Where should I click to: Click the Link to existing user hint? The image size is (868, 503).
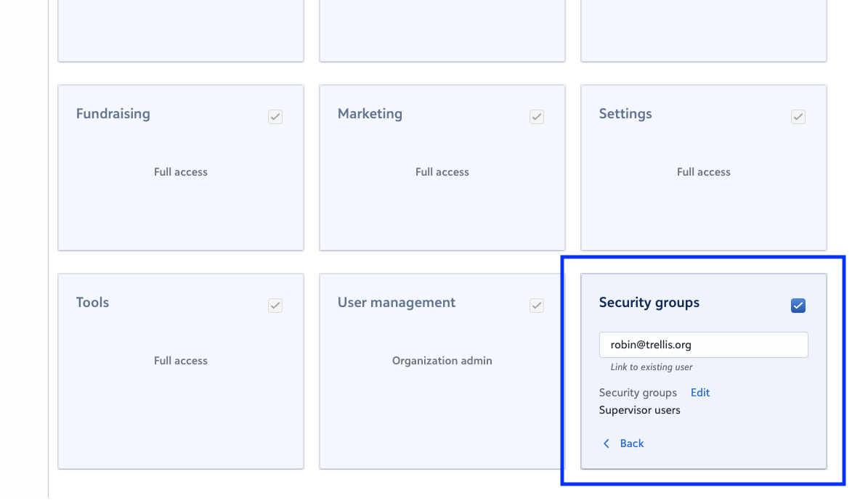[652, 367]
